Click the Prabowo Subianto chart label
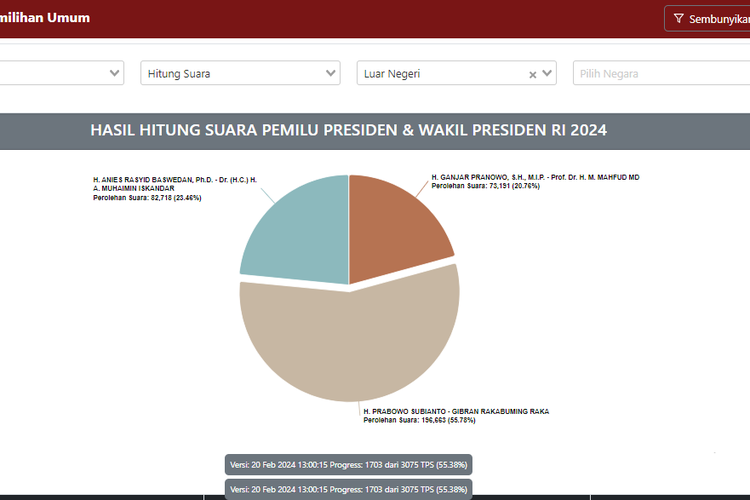 [x=456, y=415]
